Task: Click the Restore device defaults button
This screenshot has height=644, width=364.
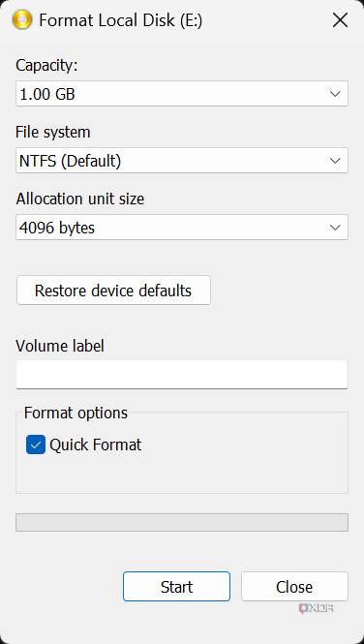Action: (113, 291)
